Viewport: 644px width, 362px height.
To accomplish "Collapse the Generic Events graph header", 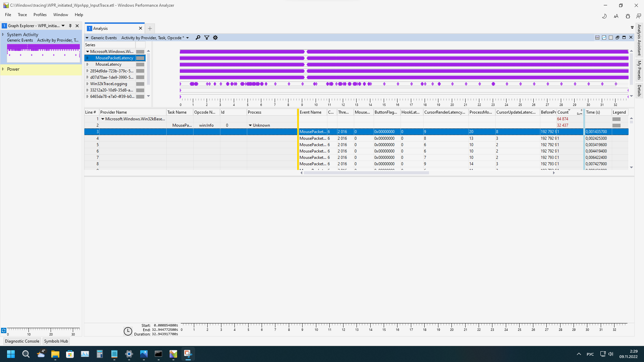I will tap(87, 38).
